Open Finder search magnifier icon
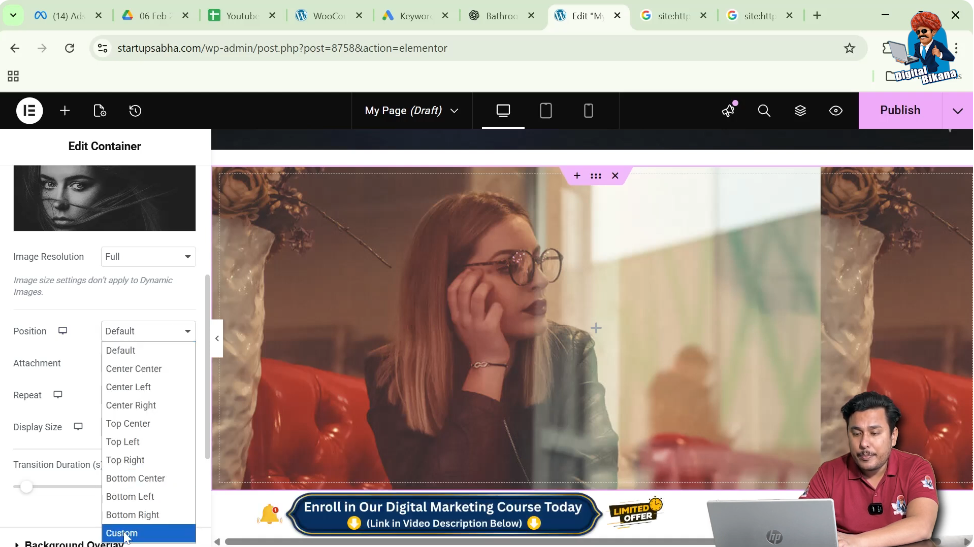Image resolution: width=974 pixels, height=547 pixels. 764,111
